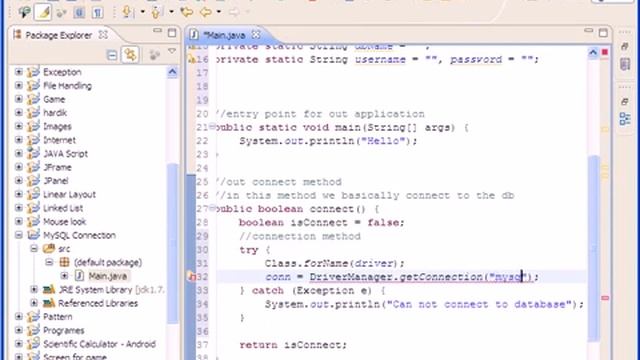The height and width of the screenshot is (360, 640).
Task: Click red error mark in overview ruler
Action: coord(605,298)
